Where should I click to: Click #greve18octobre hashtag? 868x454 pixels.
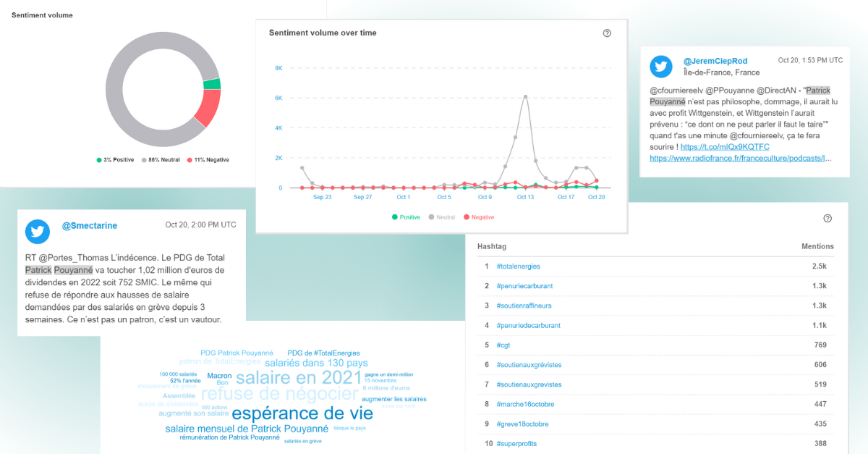click(522, 424)
